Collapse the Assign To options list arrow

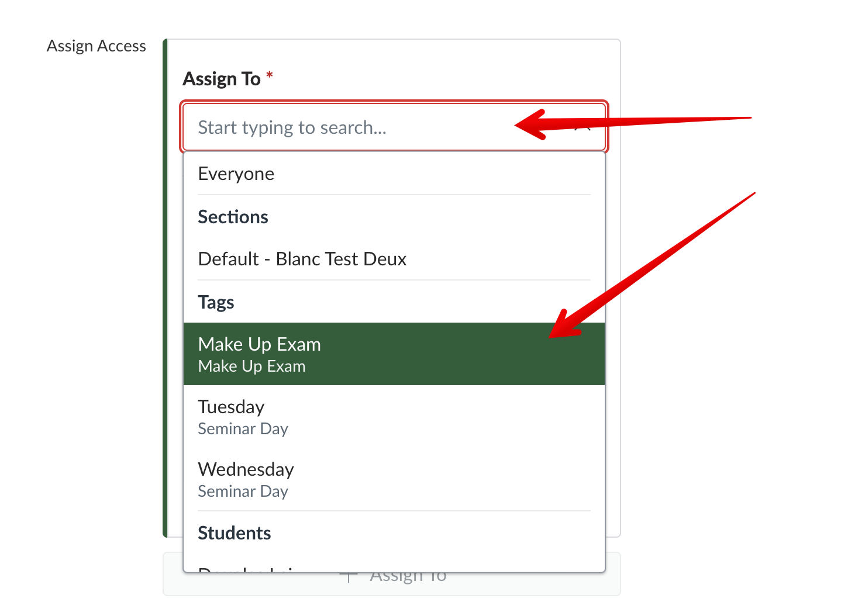[x=583, y=127]
